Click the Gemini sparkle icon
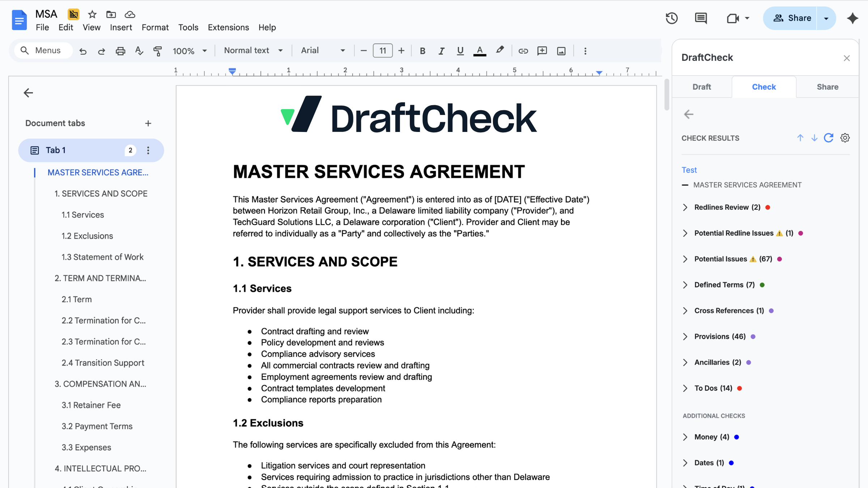Viewport: 868px width, 488px height. [x=852, y=18]
